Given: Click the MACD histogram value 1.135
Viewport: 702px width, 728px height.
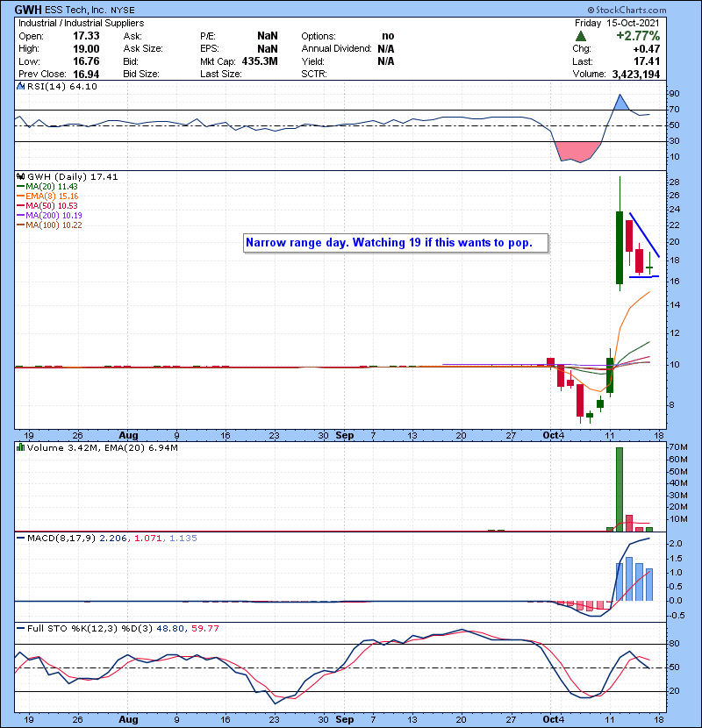Looking at the screenshot, I should [183, 539].
